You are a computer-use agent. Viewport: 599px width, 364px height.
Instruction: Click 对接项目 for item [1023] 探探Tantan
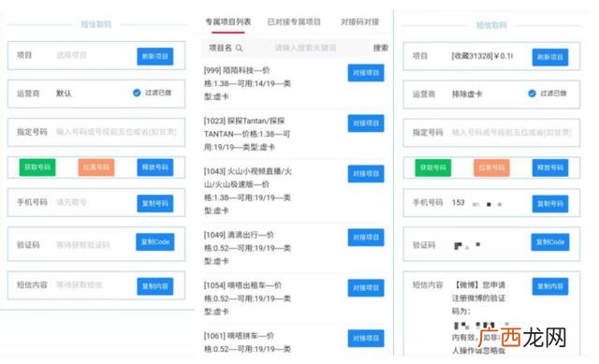click(x=366, y=124)
